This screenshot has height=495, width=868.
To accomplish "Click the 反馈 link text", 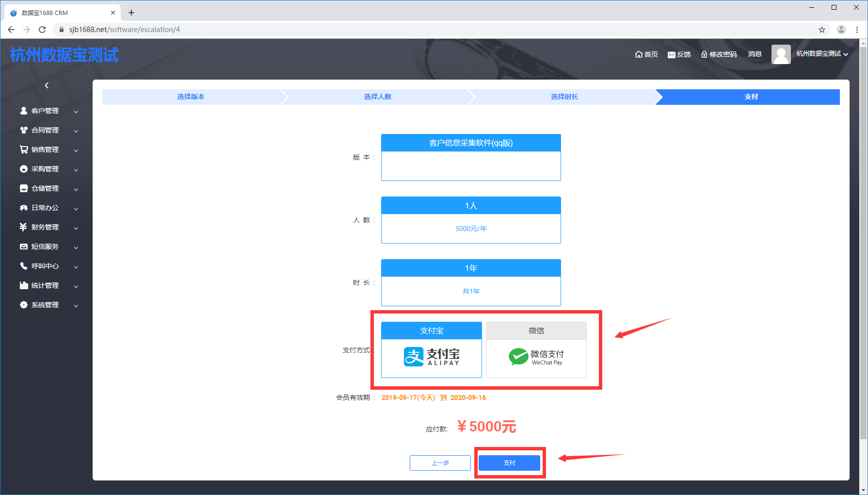I will [x=684, y=54].
